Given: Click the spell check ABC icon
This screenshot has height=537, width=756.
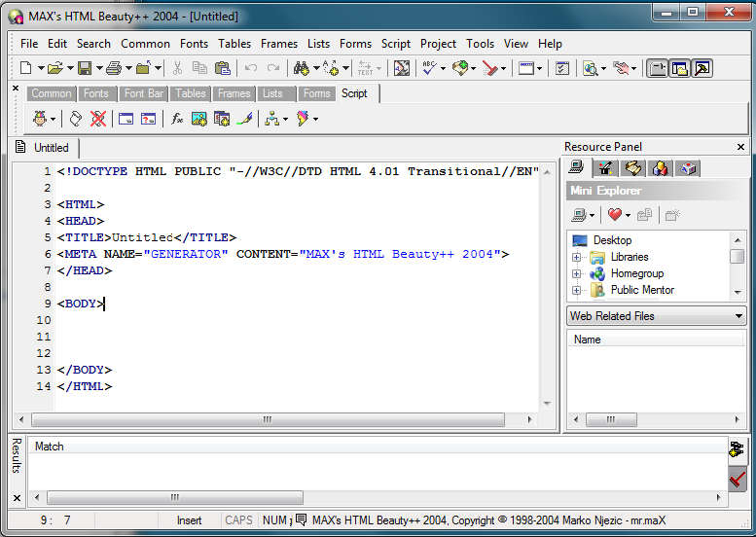Looking at the screenshot, I should (x=429, y=68).
